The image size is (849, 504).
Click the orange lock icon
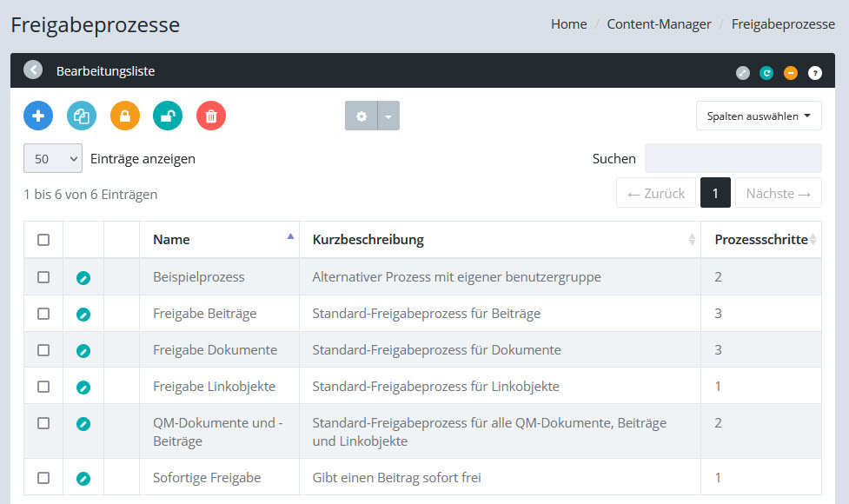[125, 116]
